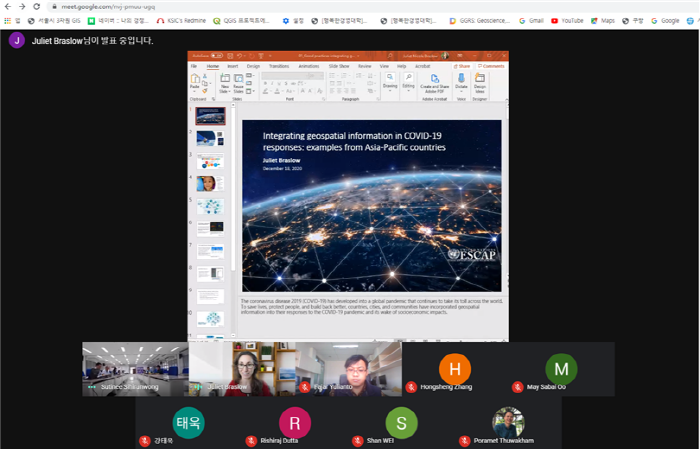This screenshot has height=449, width=700.
Task: Click the browser Forward arrow
Action: point(22,7)
